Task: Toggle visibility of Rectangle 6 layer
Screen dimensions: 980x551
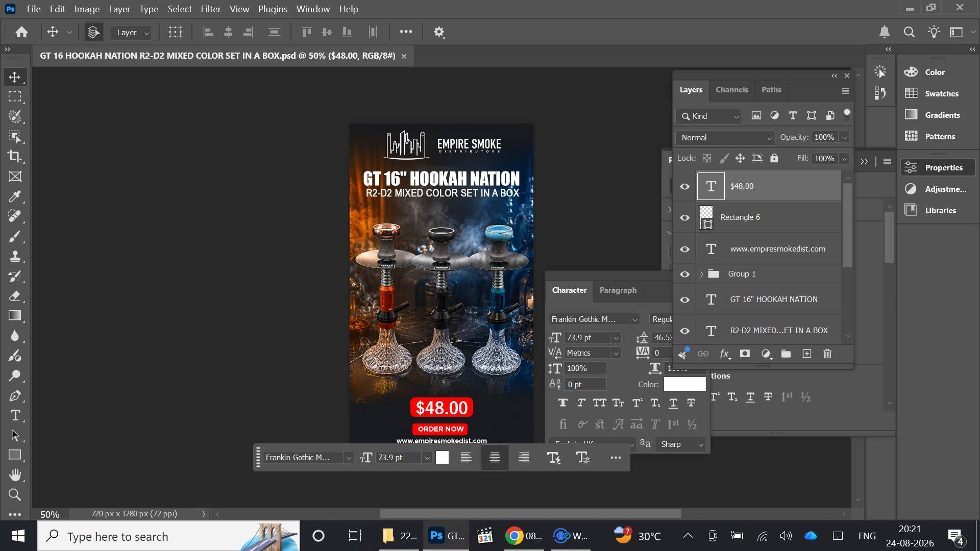Action: pos(685,217)
